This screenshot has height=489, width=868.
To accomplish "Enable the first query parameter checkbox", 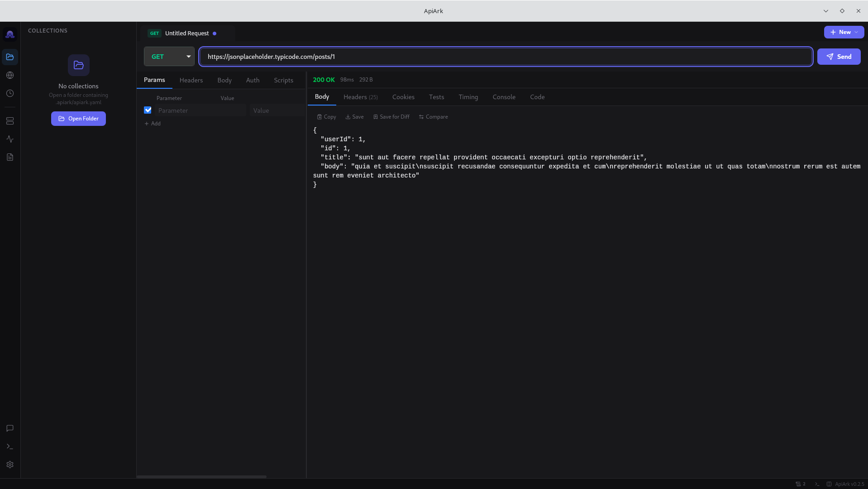I will click(148, 110).
